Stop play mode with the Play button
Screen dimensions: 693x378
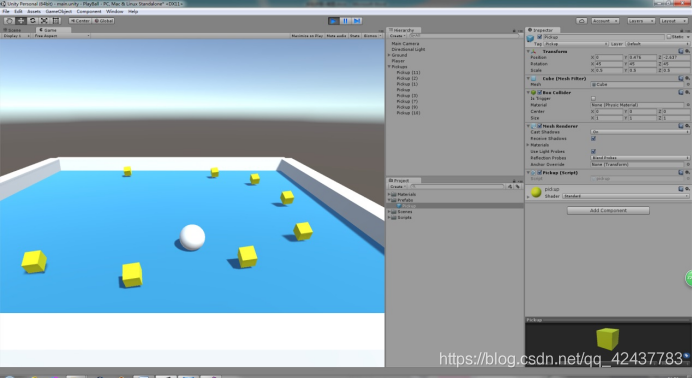(x=334, y=21)
